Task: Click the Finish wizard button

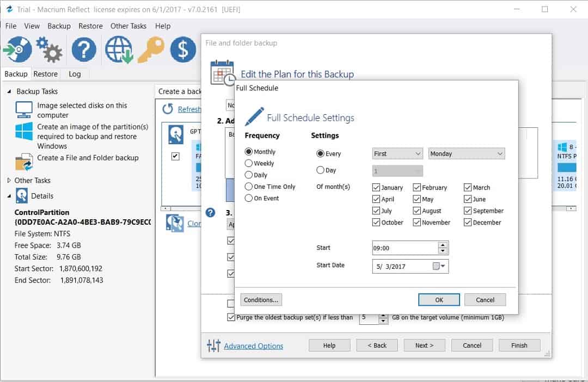Action: point(519,345)
